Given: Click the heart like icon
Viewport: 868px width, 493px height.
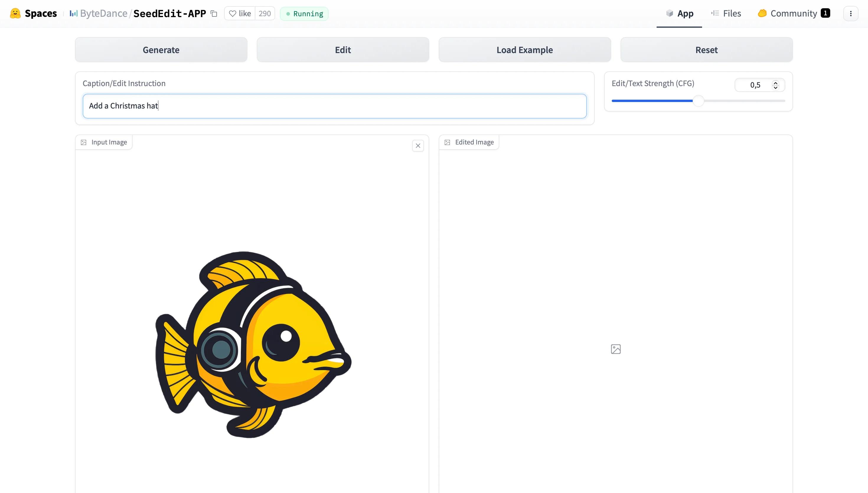Looking at the screenshot, I should coord(233,14).
